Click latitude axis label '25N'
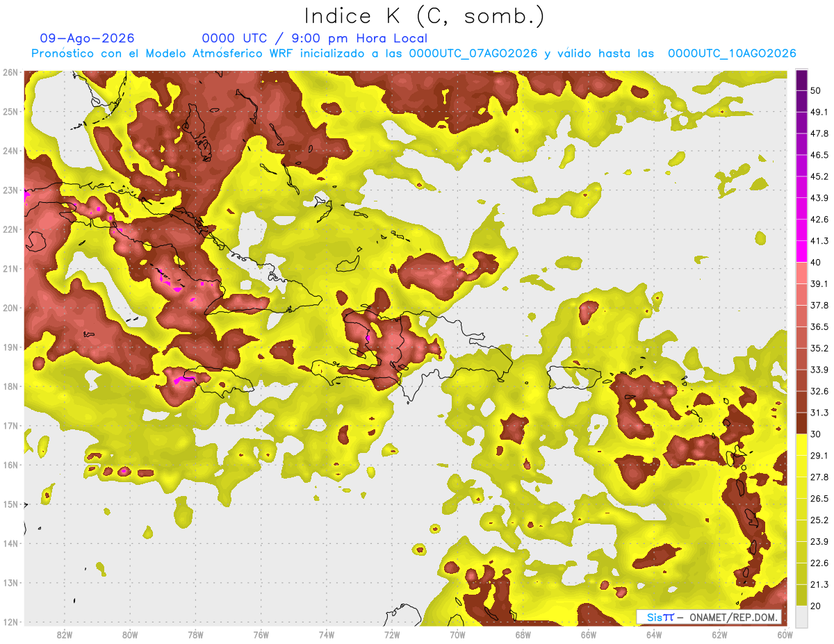 (x=10, y=111)
